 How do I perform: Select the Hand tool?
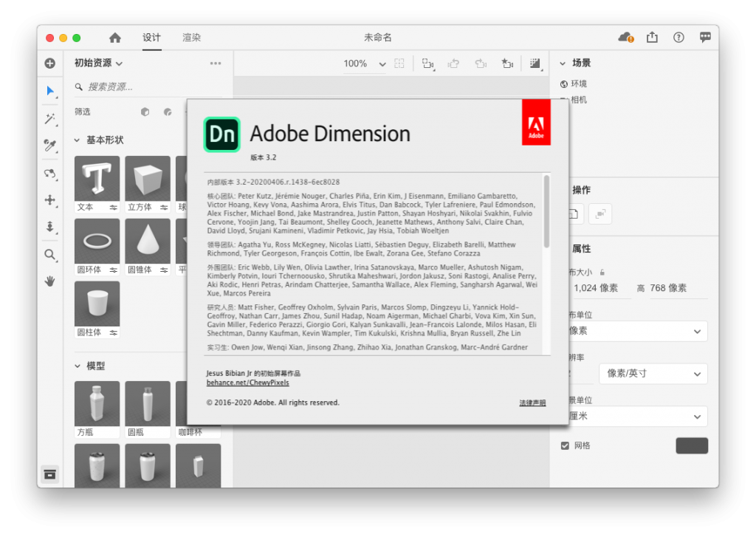point(50,281)
